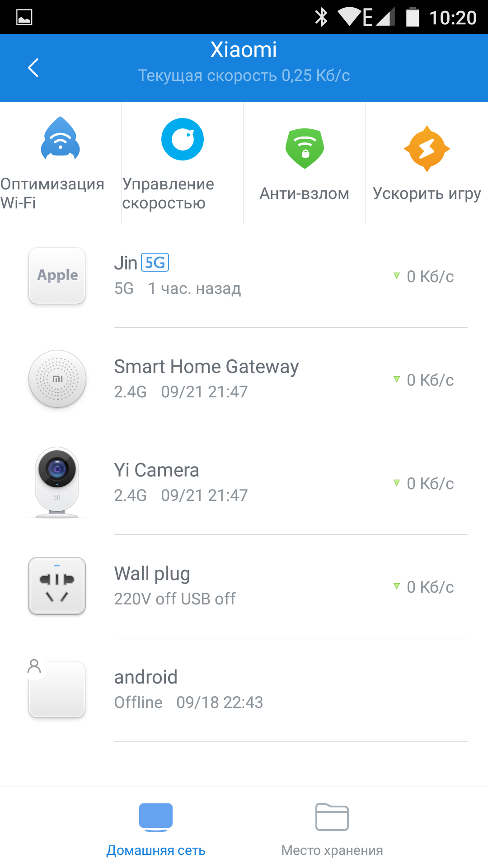This screenshot has width=488, height=868.
Task: Tap the offline android device icon
Action: click(x=57, y=689)
